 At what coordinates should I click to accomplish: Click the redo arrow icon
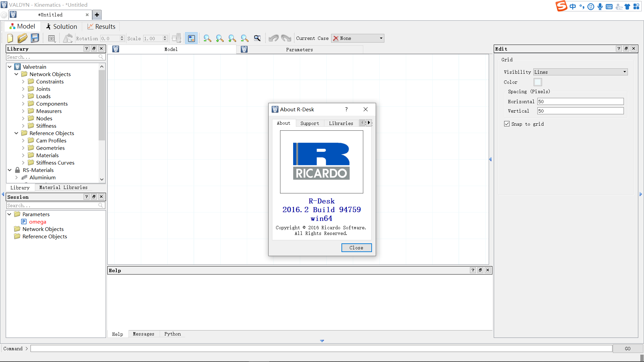(x=286, y=38)
